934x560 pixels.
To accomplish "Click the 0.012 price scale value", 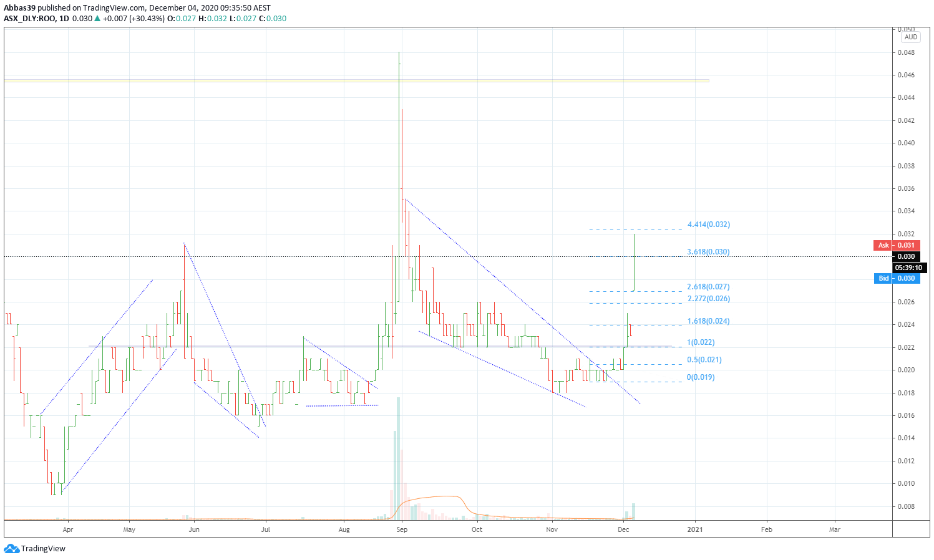I will [906, 461].
